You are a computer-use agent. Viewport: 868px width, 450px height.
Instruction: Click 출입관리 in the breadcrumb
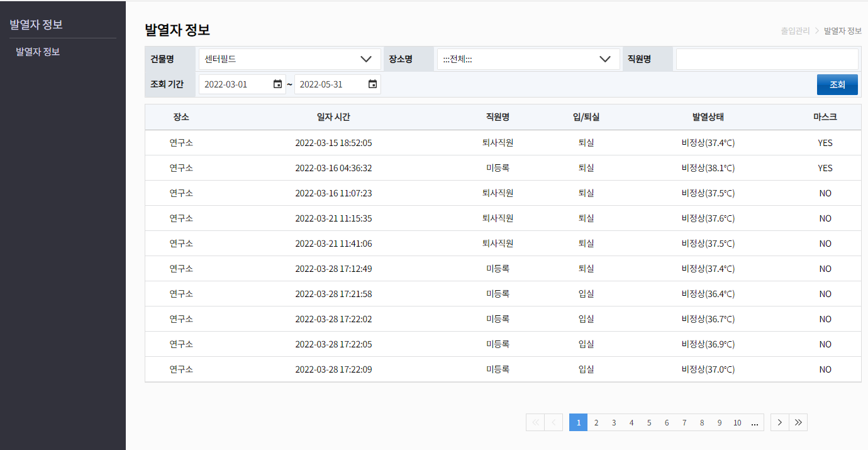(x=795, y=30)
